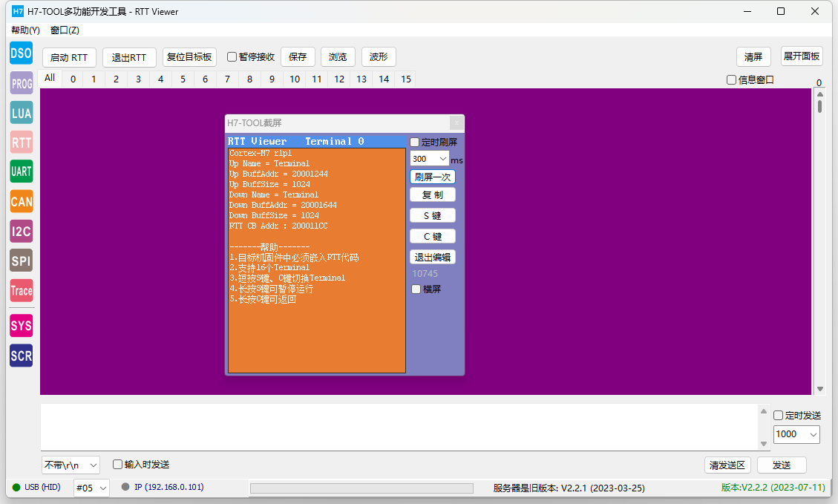The width and height of the screenshot is (838, 504).
Task: Open the SCR screenshot module
Action: point(22,356)
